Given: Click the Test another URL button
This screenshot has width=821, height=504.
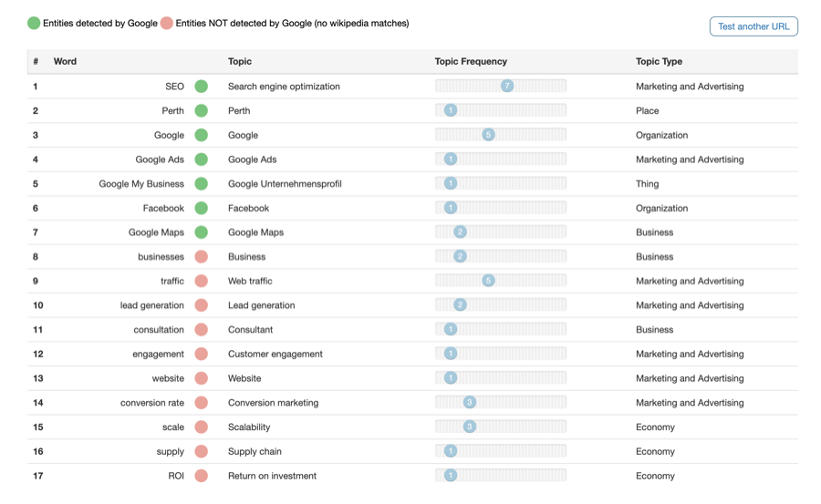Looking at the screenshot, I should 753,26.
